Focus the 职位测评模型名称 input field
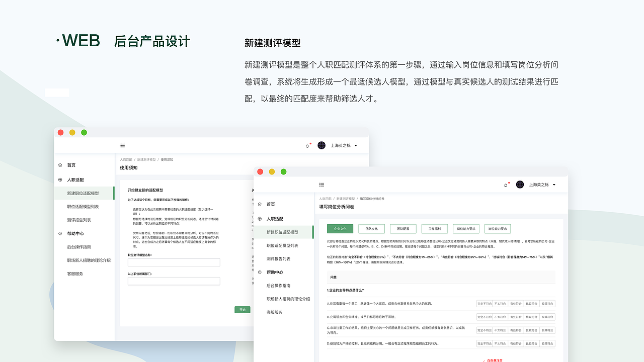The width and height of the screenshot is (644, 362). coord(174,262)
